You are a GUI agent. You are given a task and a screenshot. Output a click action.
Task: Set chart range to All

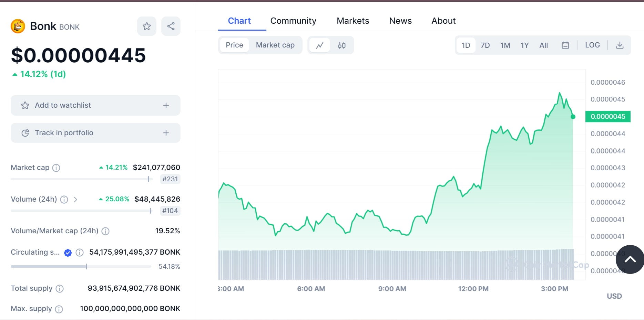(544, 45)
